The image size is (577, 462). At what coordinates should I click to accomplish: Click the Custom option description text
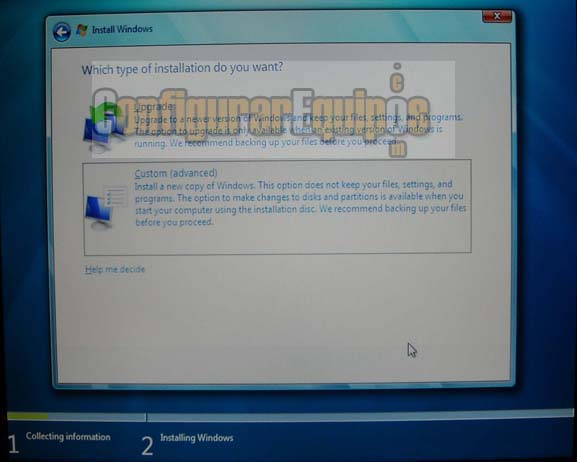pyautogui.click(x=300, y=203)
